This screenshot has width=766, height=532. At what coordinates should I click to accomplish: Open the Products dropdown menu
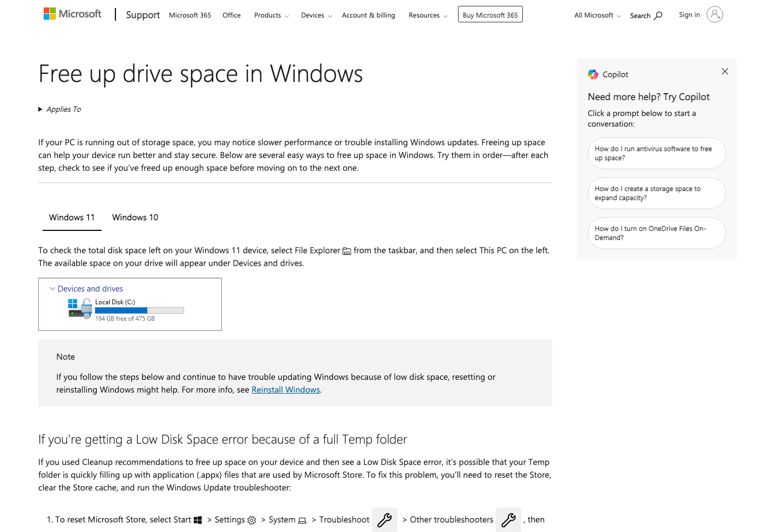(271, 15)
